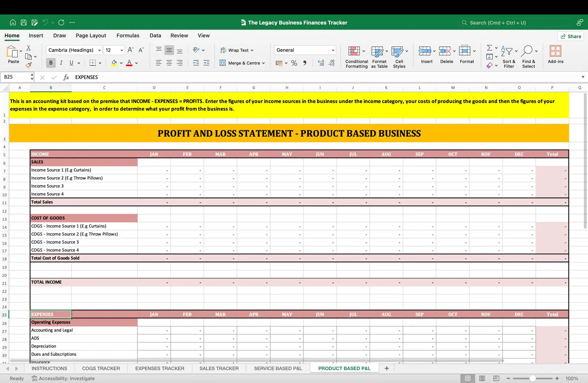The height and width of the screenshot is (383, 588).
Task: Toggle top vertical alignment
Action: click(159, 50)
